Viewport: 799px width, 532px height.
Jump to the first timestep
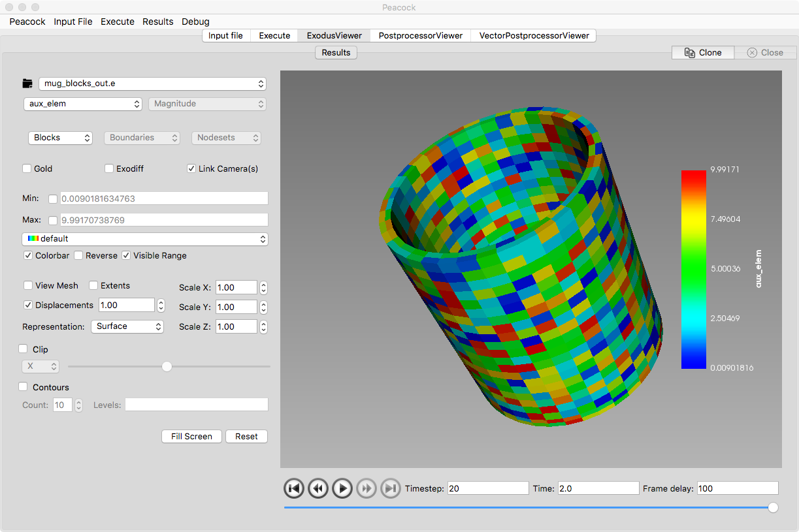[x=294, y=488]
